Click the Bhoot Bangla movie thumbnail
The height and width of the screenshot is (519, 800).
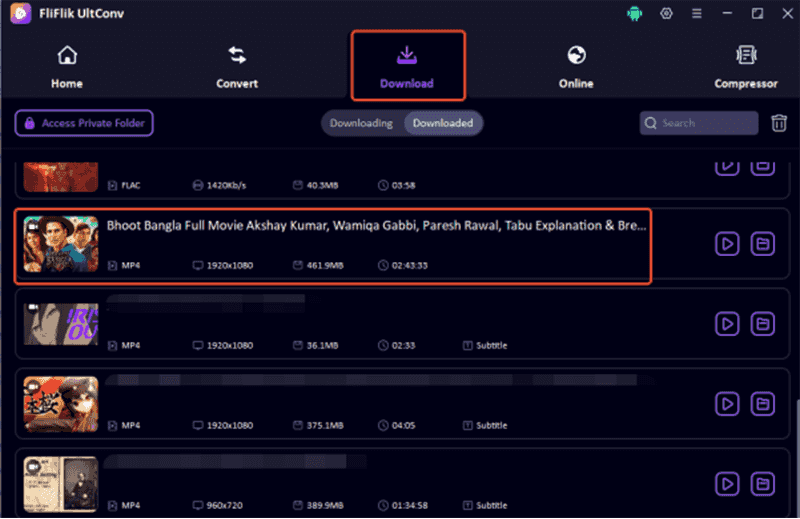[61, 244]
